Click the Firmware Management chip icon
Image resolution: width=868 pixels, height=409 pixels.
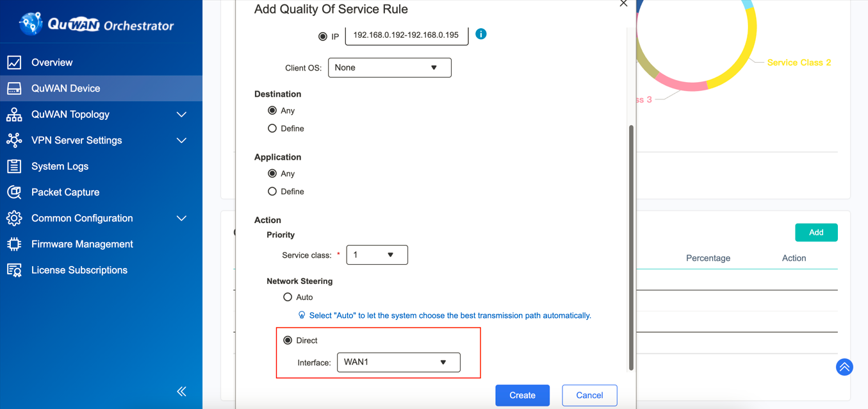click(x=14, y=244)
